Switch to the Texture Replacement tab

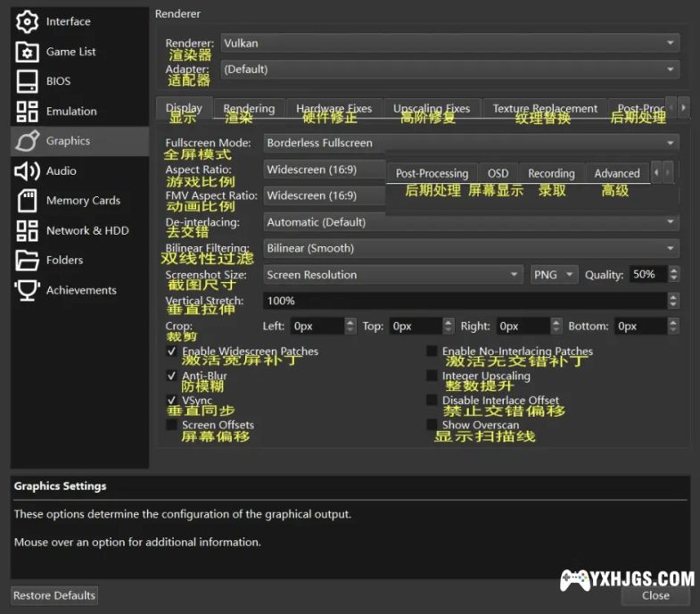tap(545, 108)
